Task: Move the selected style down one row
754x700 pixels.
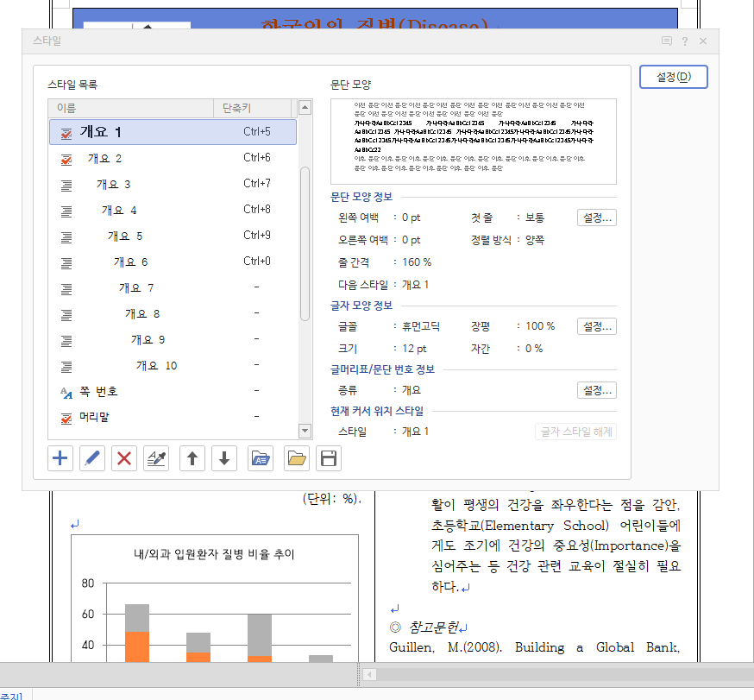Action: 223,458
